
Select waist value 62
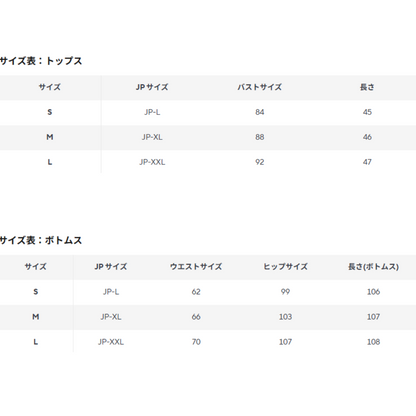coord(196,292)
